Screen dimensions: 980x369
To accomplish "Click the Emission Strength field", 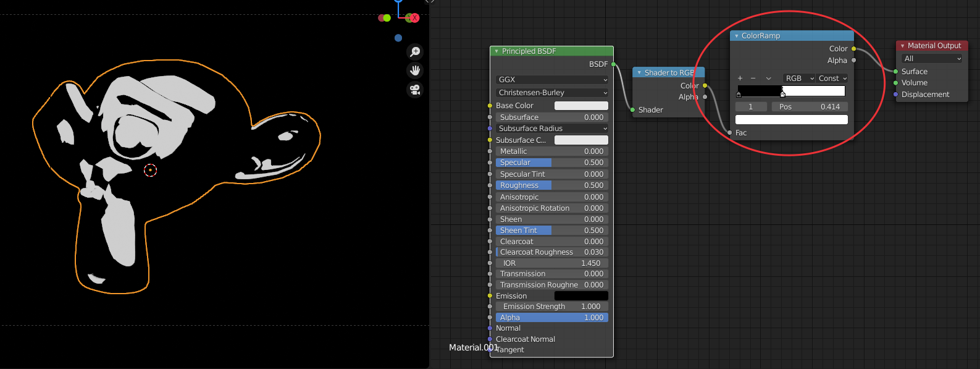I will coord(552,307).
